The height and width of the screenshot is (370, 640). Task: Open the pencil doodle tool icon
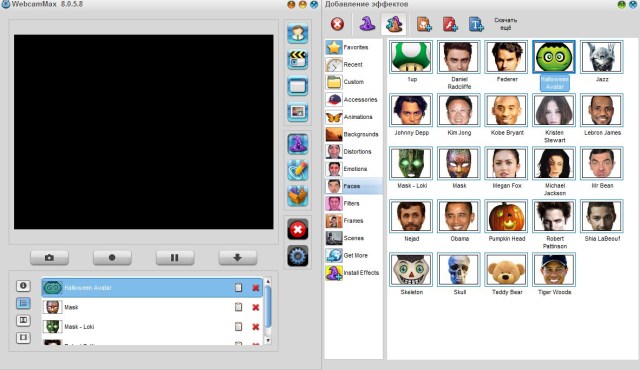click(x=298, y=171)
